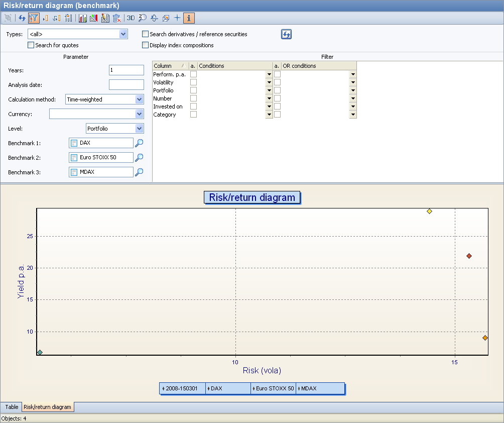
Task: Select the Risk/return diagram tab
Action: point(47,407)
